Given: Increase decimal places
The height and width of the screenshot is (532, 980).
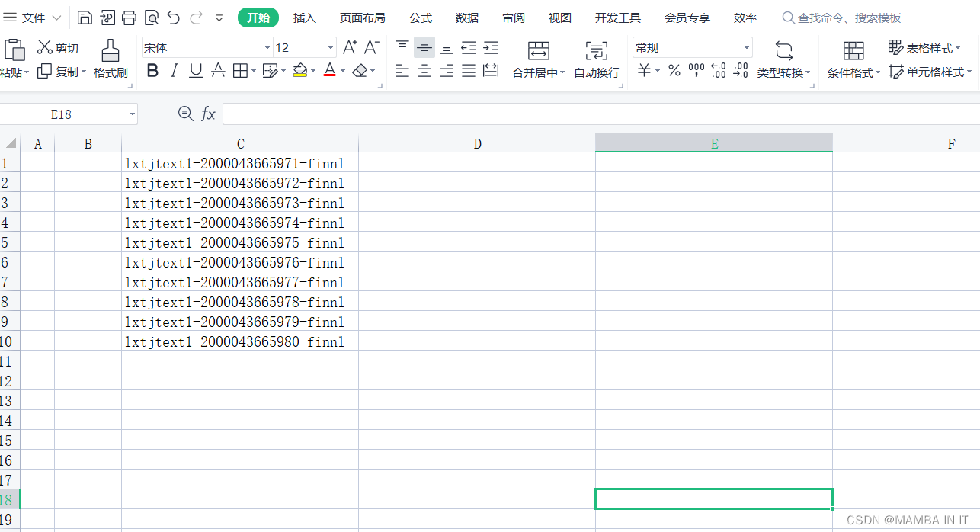Looking at the screenshot, I should tap(719, 71).
